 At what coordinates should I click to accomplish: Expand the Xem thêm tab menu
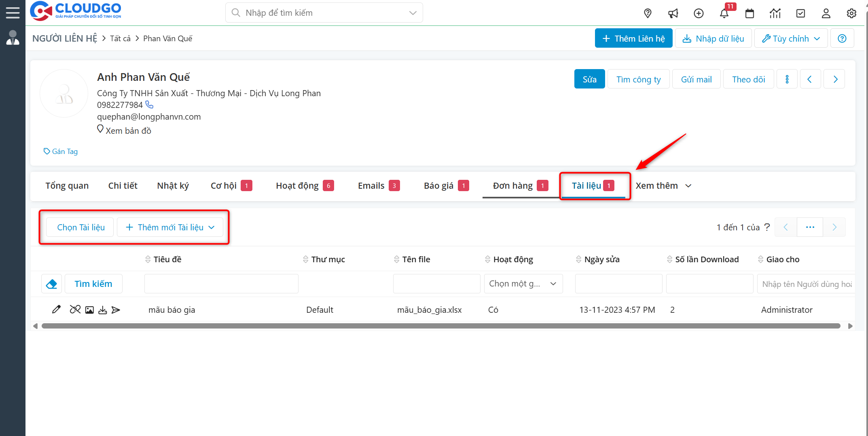tap(663, 186)
